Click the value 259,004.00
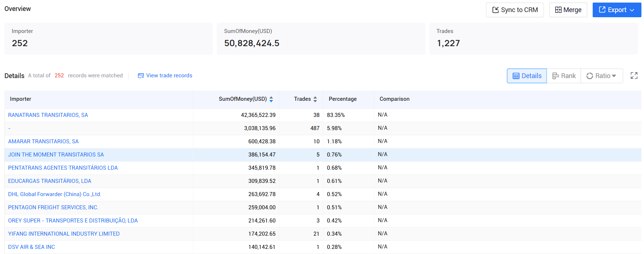This screenshot has width=644, height=254. coord(262,207)
